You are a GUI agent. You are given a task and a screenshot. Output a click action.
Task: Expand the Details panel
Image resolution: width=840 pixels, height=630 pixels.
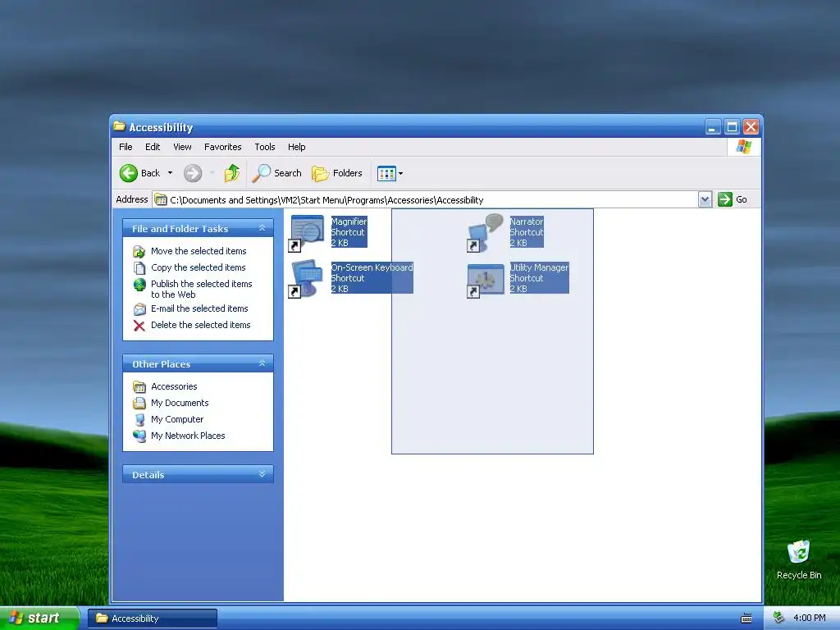point(262,474)
